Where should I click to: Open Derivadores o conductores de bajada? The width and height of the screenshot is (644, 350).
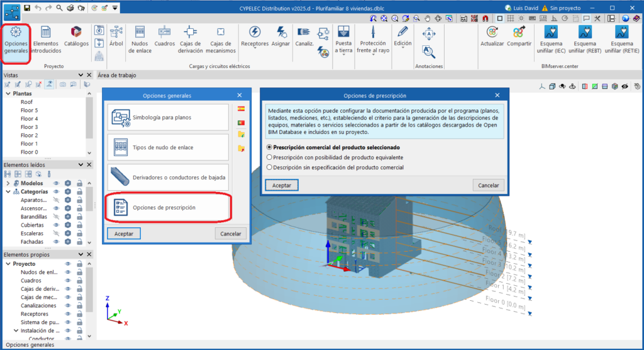point(168,178)
